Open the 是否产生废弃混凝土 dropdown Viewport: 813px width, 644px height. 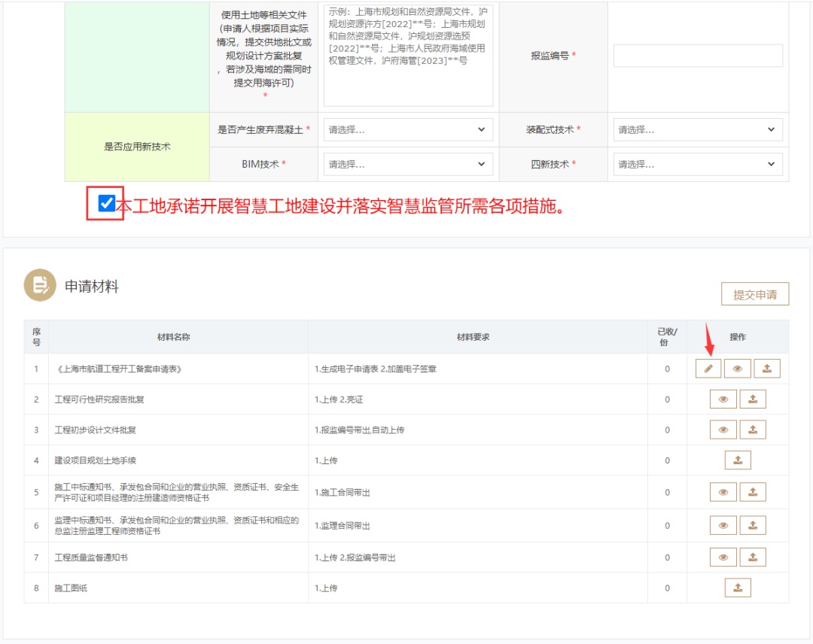pos(408,130)
